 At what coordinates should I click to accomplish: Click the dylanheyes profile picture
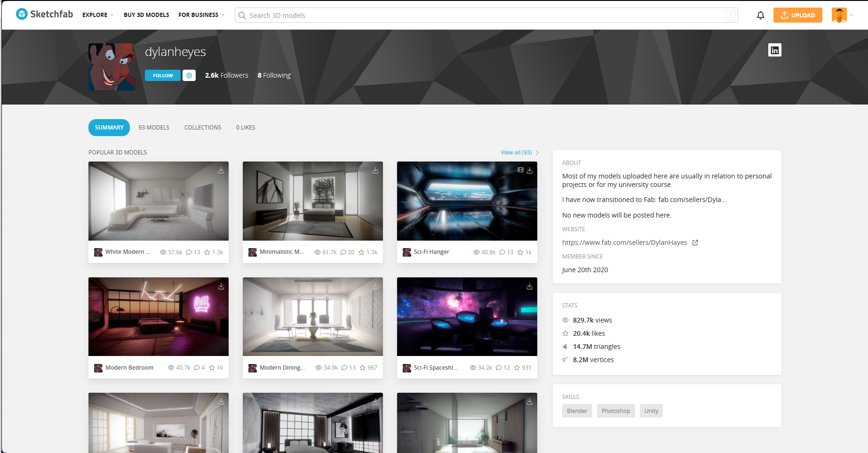coord(112,67)
